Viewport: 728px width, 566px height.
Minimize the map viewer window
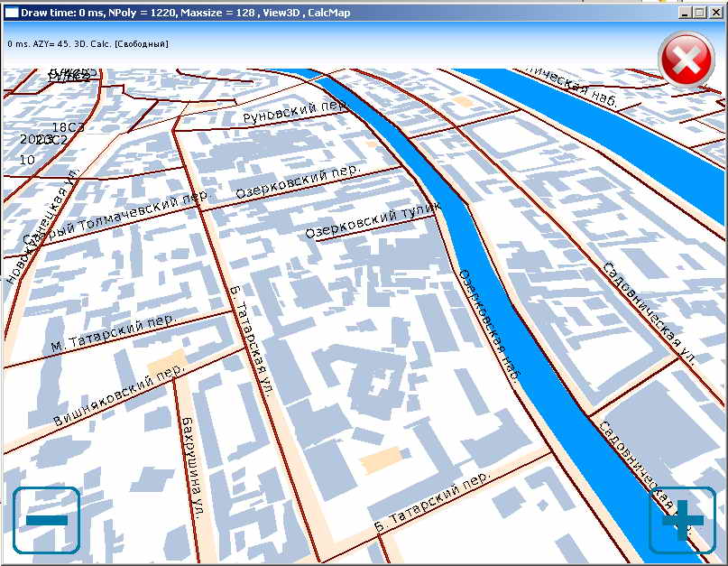tap(684, 13)
